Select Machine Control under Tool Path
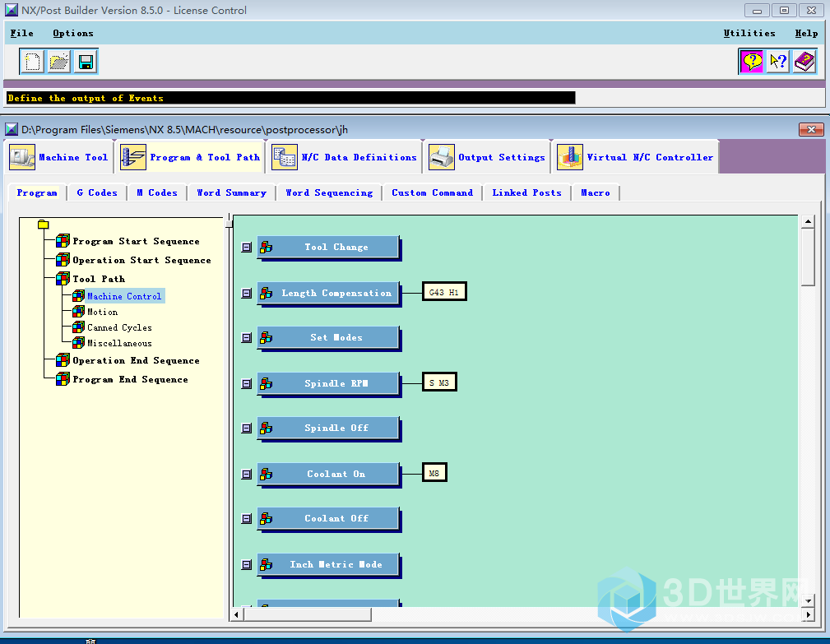 coord(124,296)
